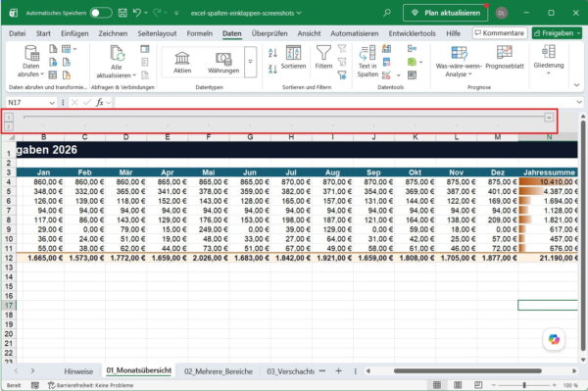Image resolution: width=588 pixels, height=391 pixels.
Task: Click the data model manage icon
Action: [x=412, y=75]
